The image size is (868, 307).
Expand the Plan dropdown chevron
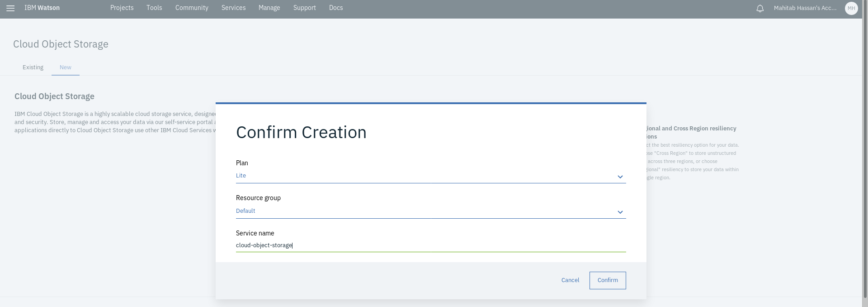click(x=620, y=177)
